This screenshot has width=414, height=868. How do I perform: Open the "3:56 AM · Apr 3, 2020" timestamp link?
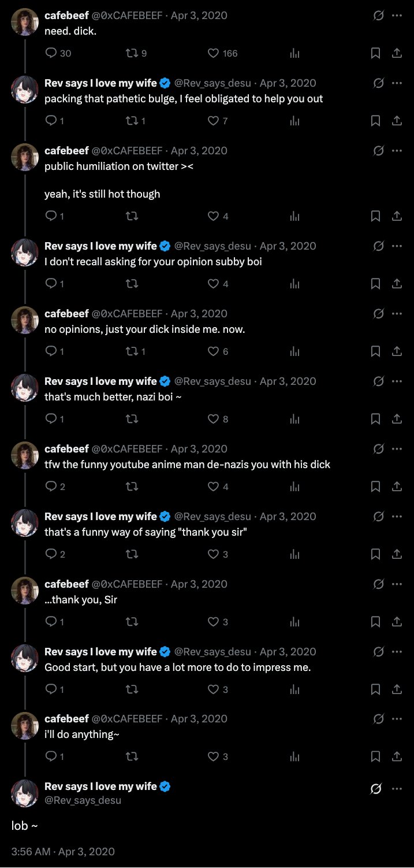pyautogui.click(x=63, y=852)
